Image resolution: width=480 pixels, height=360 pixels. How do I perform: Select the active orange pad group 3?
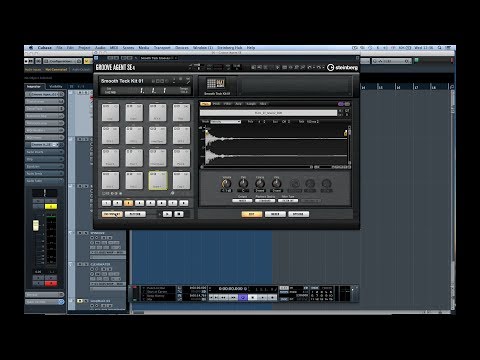[x=128, y=203]
